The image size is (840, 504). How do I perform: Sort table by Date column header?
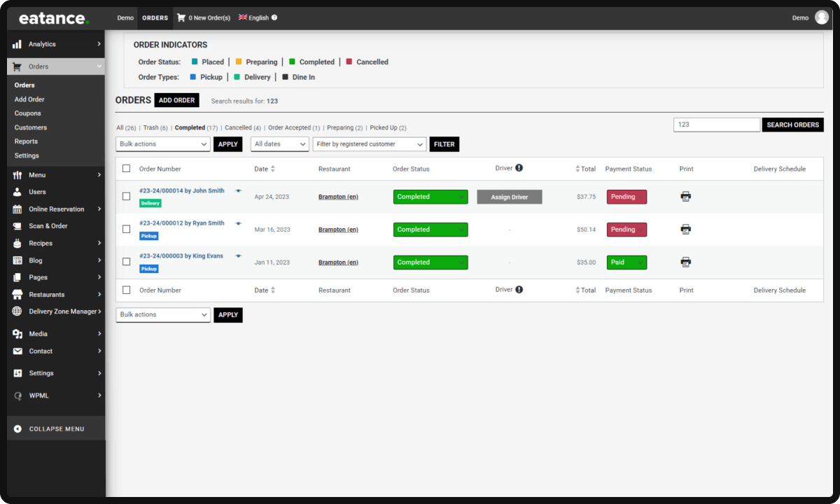[265, 169]
